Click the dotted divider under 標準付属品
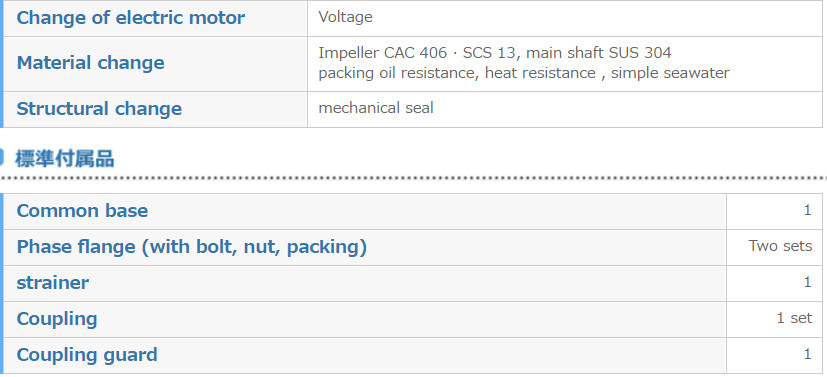Viewport: 827px width, 377px height. click(x=414, y=178)
